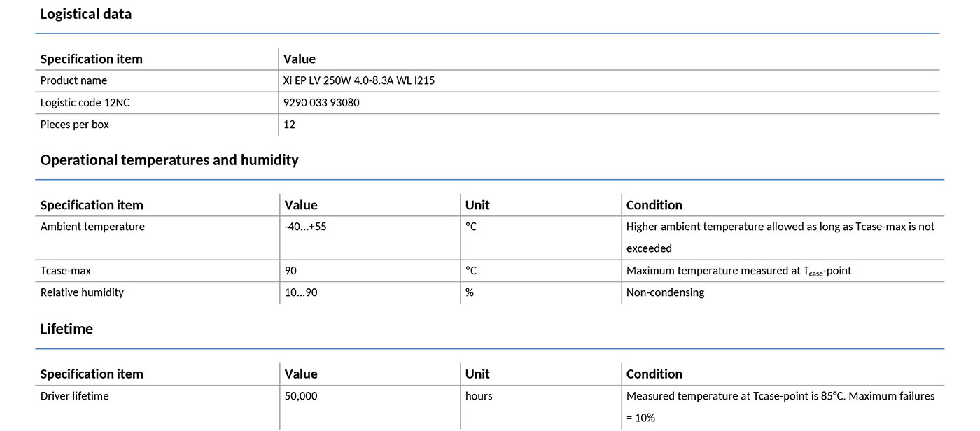Select the driver lifetime value 50,000
Viewport: 980px width, 431px height.
coord(301,396)
